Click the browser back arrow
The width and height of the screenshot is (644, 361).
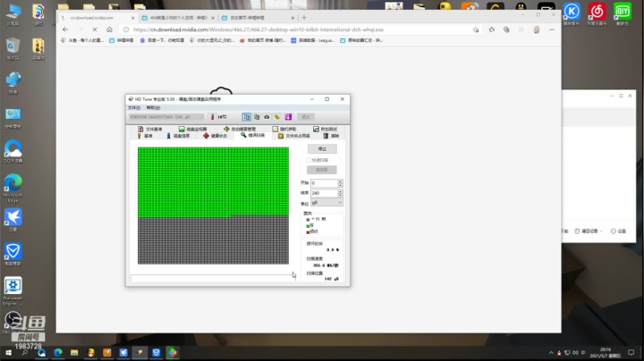(65, 29)
